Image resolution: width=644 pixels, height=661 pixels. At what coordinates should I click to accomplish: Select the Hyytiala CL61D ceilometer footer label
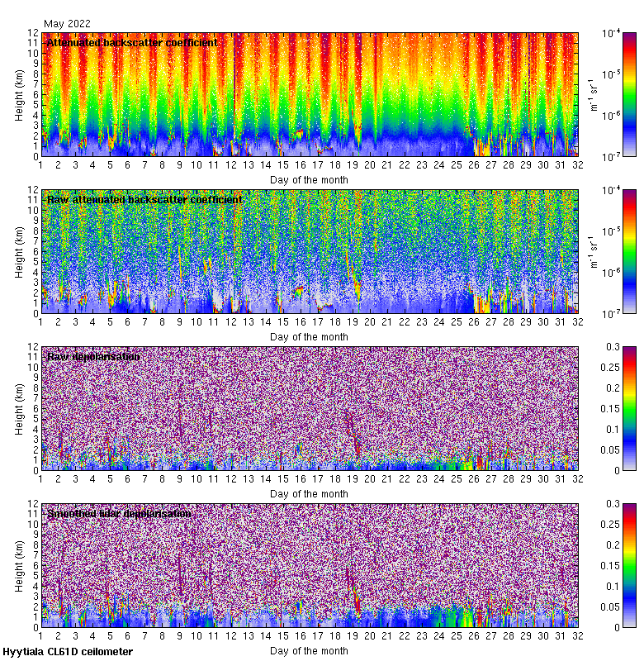pos(68,652)
